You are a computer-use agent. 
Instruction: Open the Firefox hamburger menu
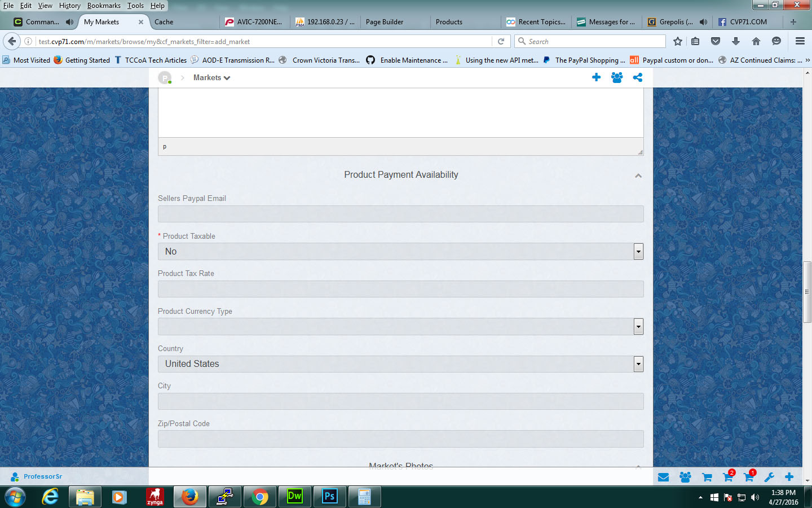(800, 41)
